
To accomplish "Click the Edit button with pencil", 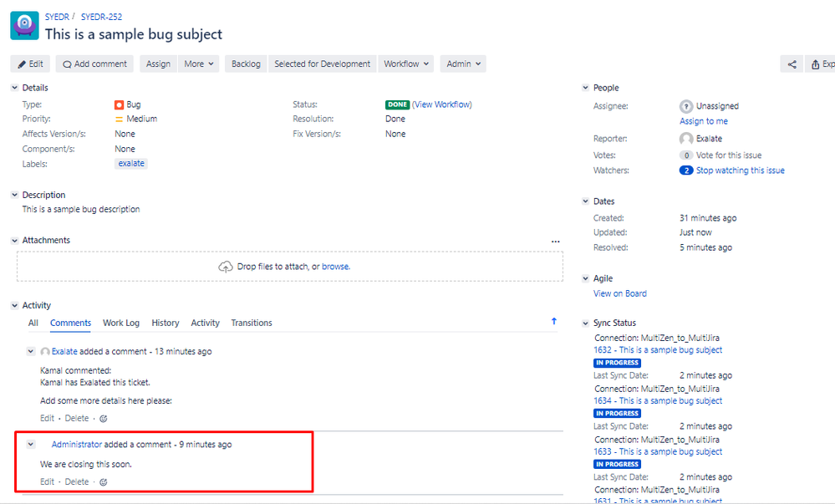I will pos(30,64).
